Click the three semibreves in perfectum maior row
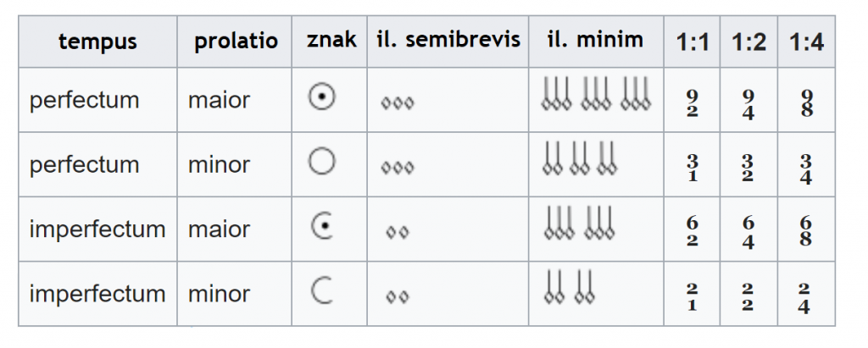 point(397,103)
